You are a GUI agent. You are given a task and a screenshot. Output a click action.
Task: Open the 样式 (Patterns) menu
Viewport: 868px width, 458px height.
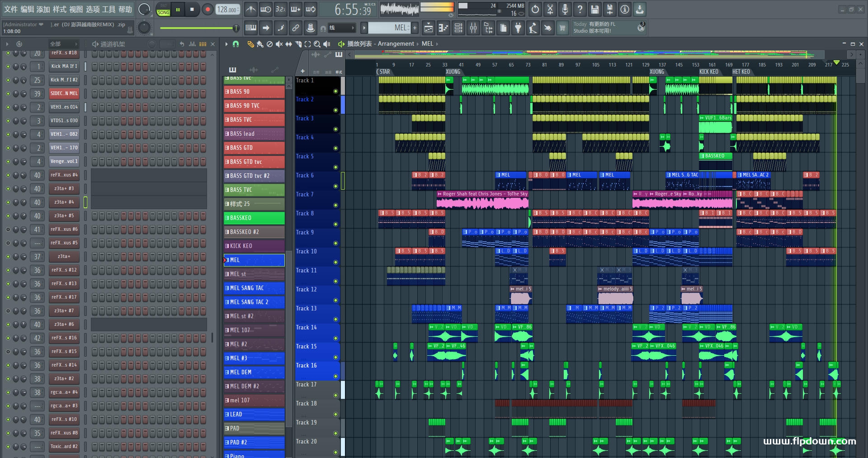60,9
